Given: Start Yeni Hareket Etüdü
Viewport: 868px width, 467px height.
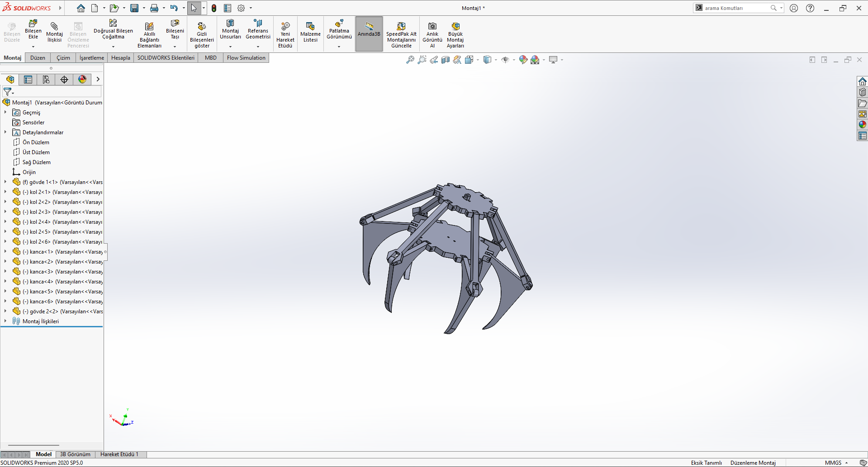Looking at the screenshot, I should click(285, 35).
